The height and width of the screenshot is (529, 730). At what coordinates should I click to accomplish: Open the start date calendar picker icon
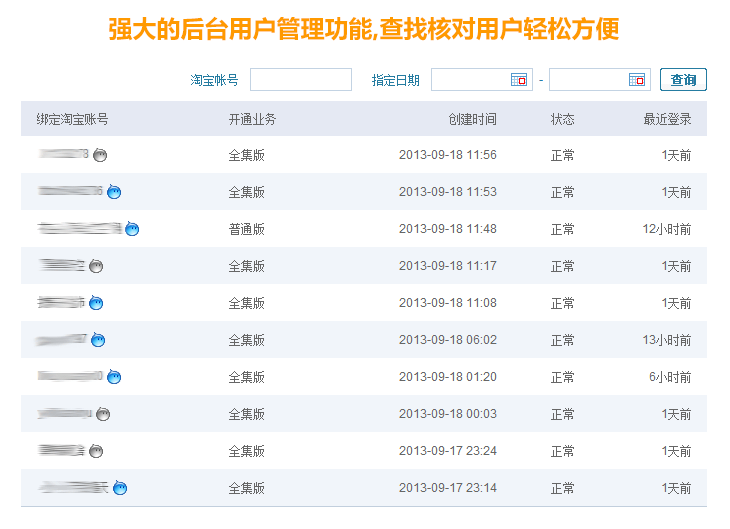tap(519, 80)
